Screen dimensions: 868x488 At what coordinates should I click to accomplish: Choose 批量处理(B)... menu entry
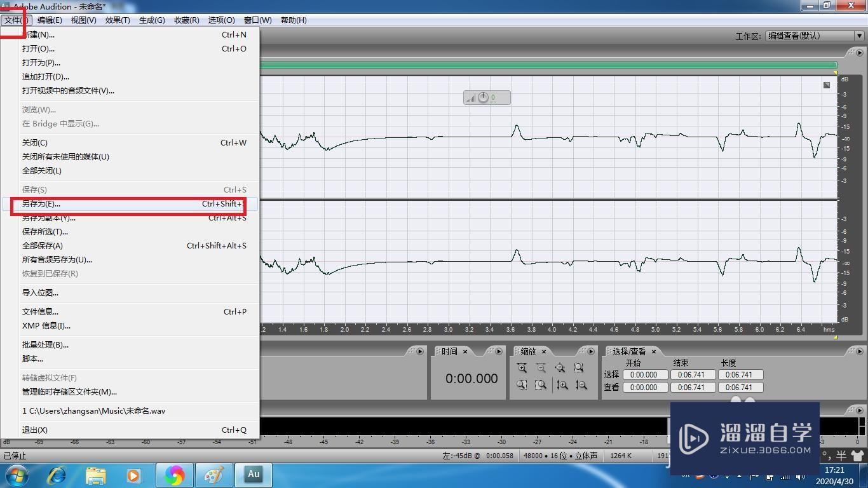[130, 345]
